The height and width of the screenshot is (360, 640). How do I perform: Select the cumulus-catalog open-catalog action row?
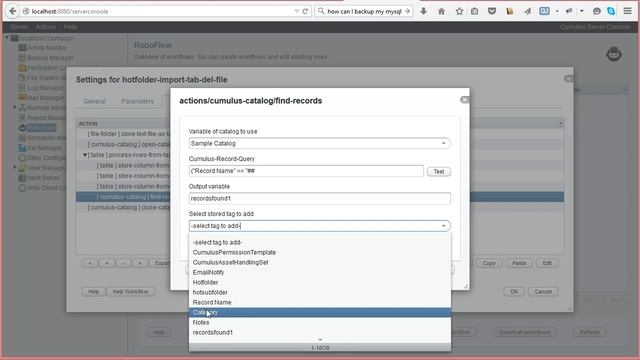[122, 144]
